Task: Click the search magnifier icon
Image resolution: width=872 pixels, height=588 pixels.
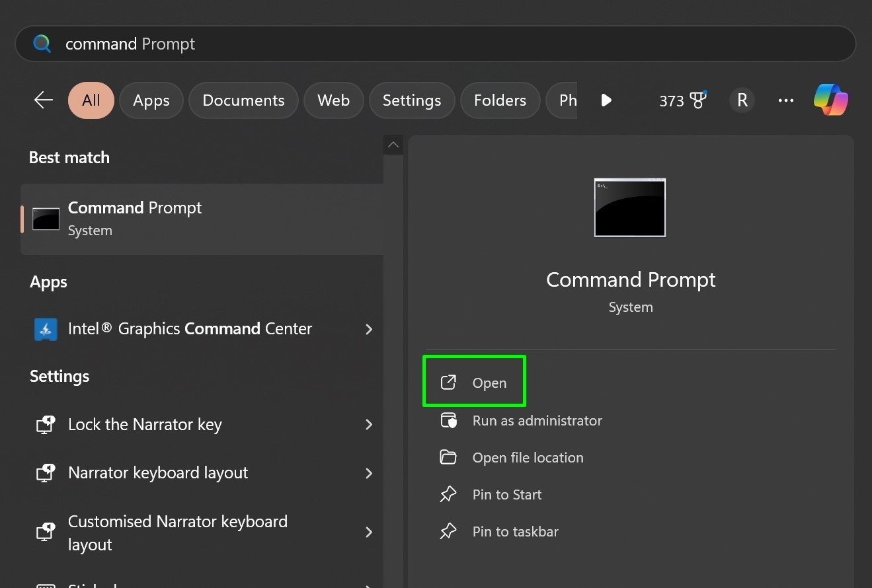Action: coord(42,44)
